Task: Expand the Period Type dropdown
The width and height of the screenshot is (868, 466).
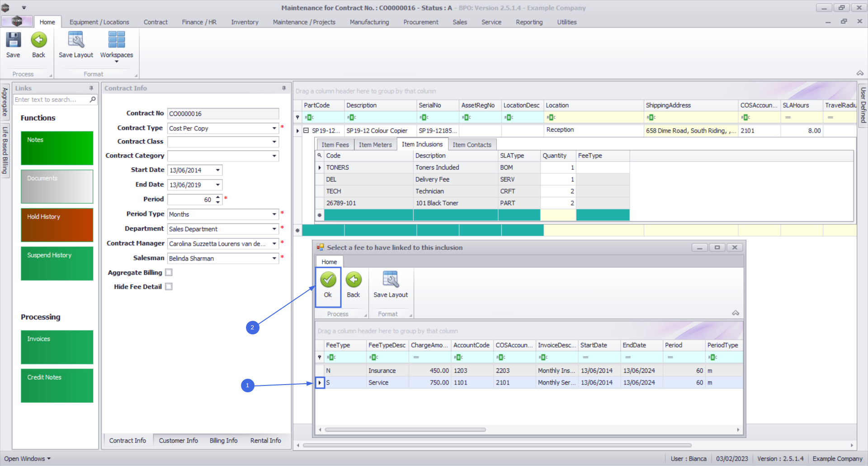Action: 274,214
